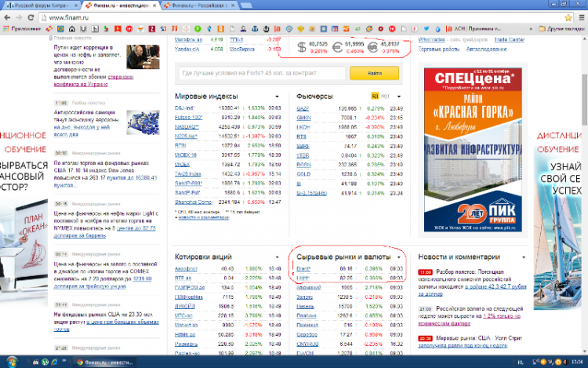Screen dimensions: 588x368
Task: Switch to the Финам.ru - инвестицион tab
Action: tap(121, 5)
